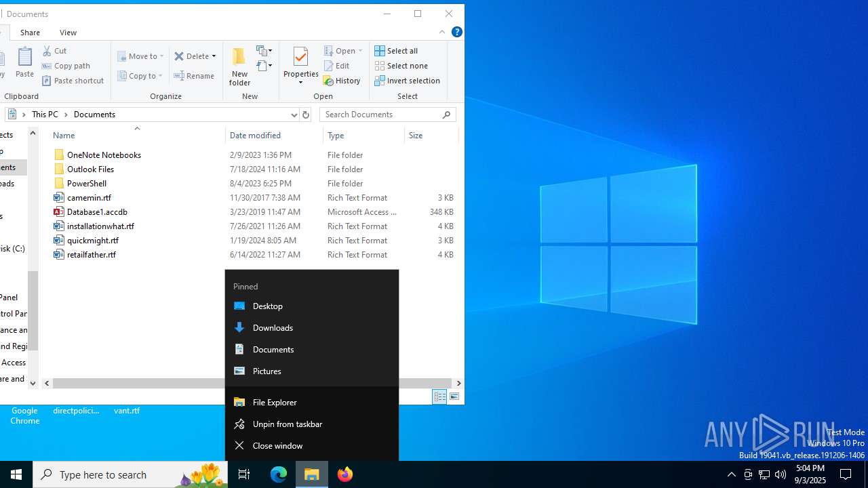Select the quickmight.rtf file
Image resolution: width=868 pixels, height=488 pixels.
92,240
